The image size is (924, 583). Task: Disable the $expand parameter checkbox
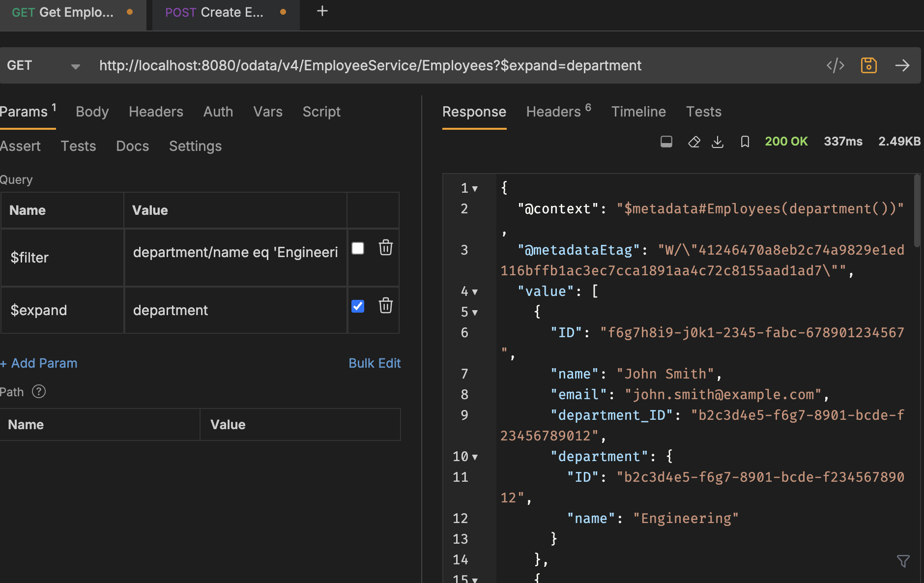(358, 306)
